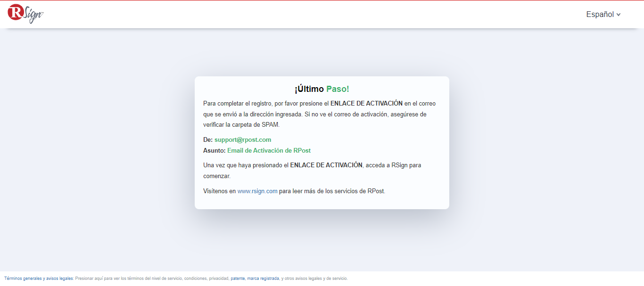The height and width of the screenshot is (286, 644).
Task: Click the marca registrada footer link
Action: click(x=263, y=278)
